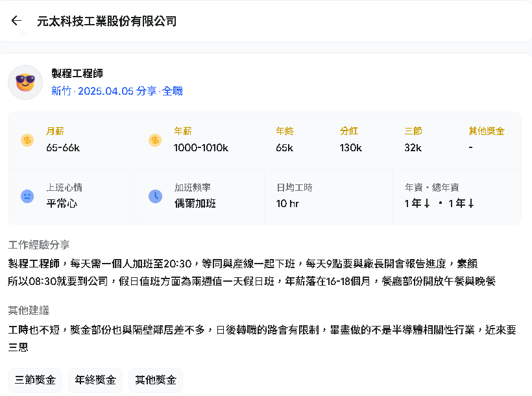Click the 平常心 mood value
This screenshot has width=532, height=396.
point(62,203)
